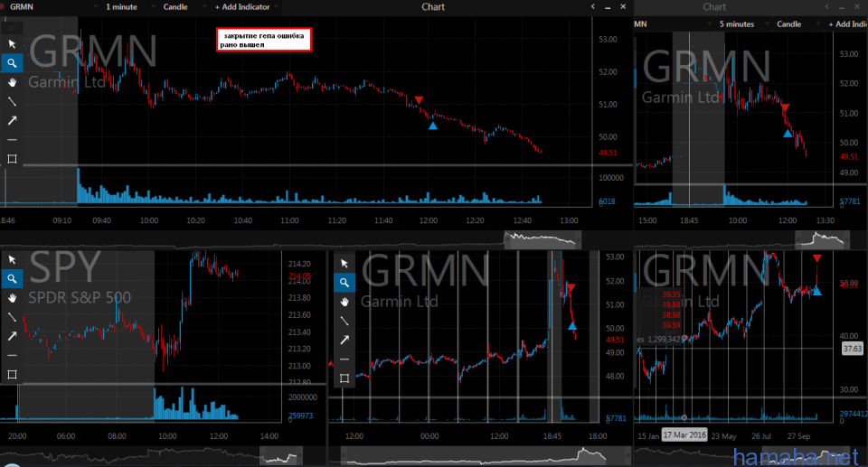Select pointer tool in SPY chart

[x=12, y=260]
